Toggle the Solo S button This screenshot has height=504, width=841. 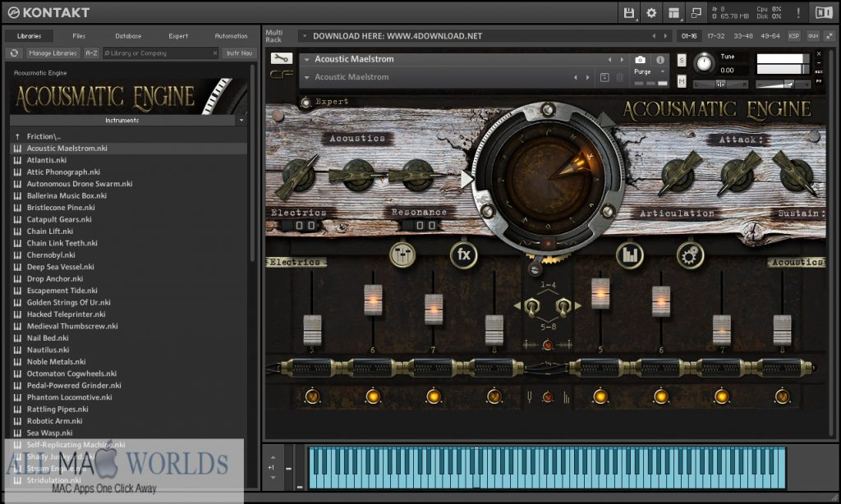click(x=682, y=60)
